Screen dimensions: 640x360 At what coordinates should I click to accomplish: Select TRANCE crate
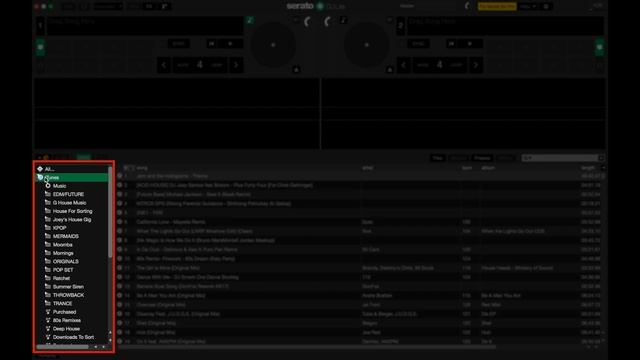62,303
